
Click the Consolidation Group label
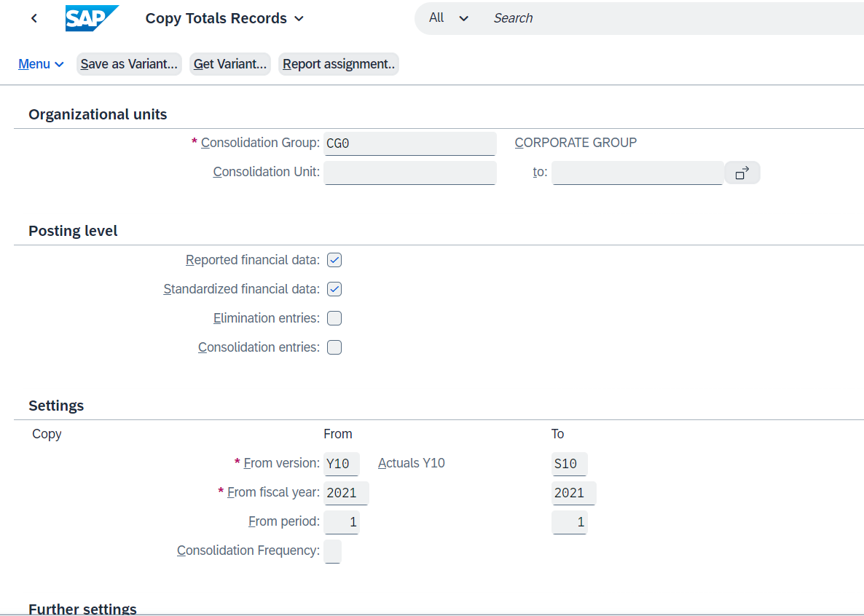(x=260, y=143)
